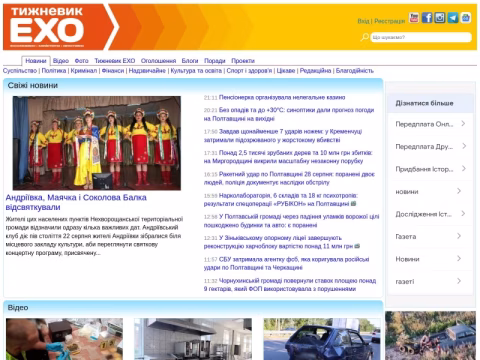Switch to the Відео tab
480x360 pixels.
pyautogui.click(x=61, y=61)
